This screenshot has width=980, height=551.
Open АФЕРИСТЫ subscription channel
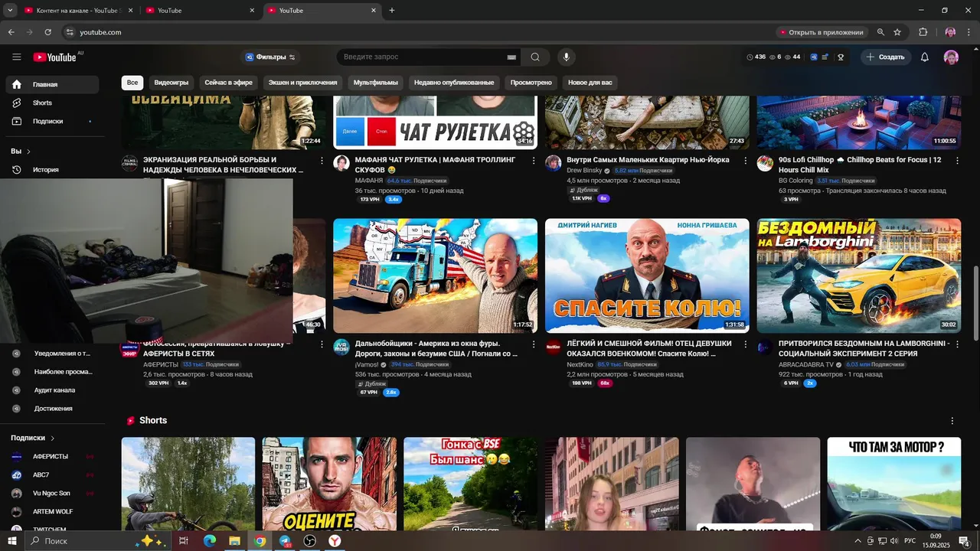coord(52,456)
